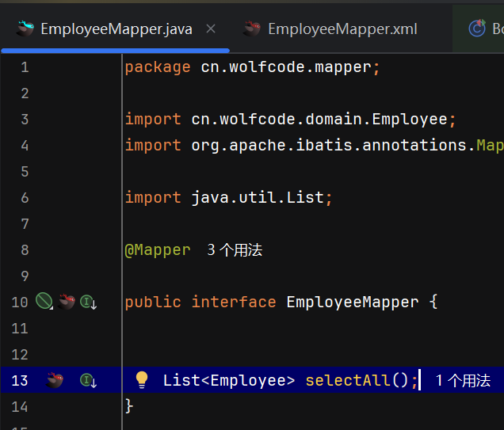Image resolution: width=504 pixels, height=430 pixels.
Task: Click the closing brace on line 14
Action: pos(129,406)
